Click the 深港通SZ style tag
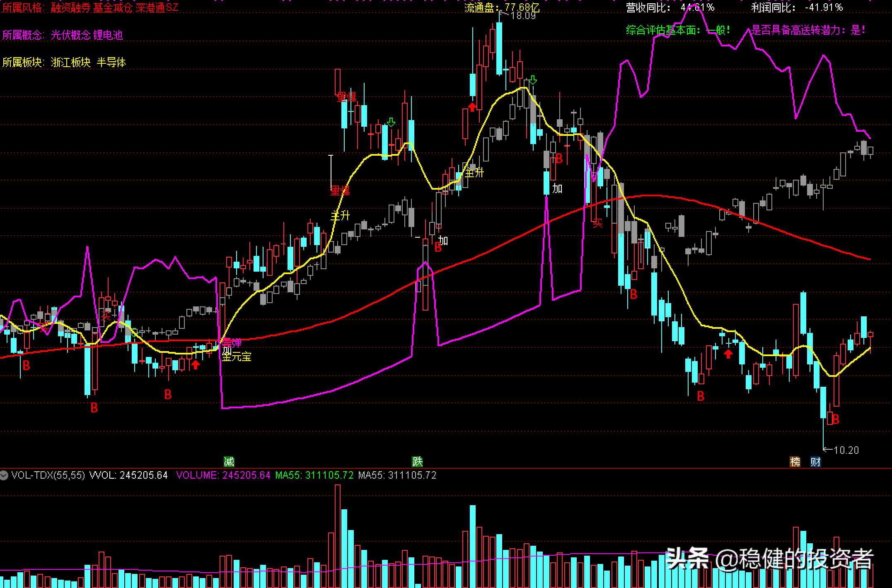This screenshot has height=588, width=892. click(x=157, y=8)
